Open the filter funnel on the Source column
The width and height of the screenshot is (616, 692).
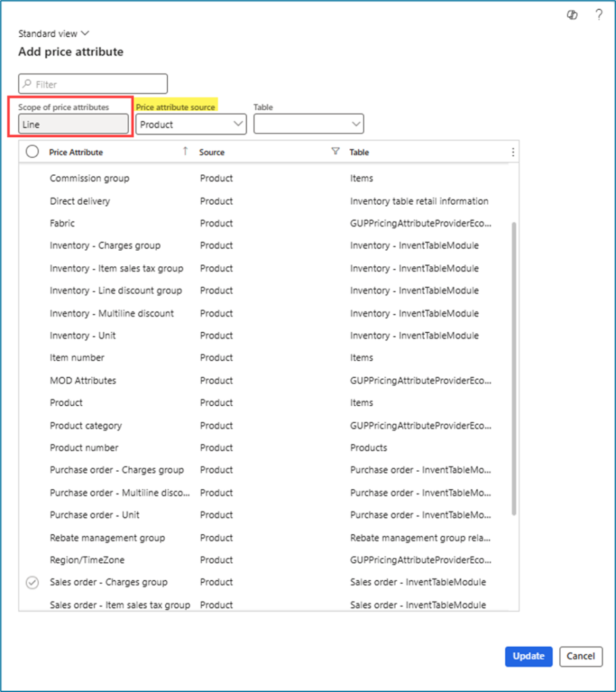[x=336, y=151]
